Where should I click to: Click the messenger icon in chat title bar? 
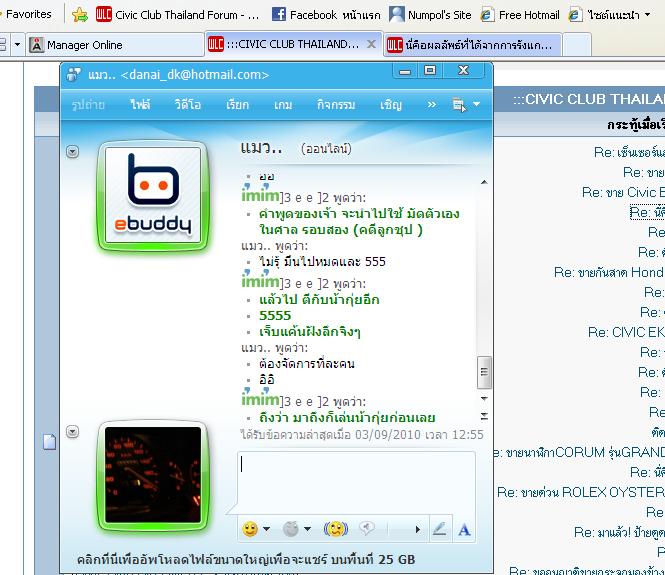[74, 74]
